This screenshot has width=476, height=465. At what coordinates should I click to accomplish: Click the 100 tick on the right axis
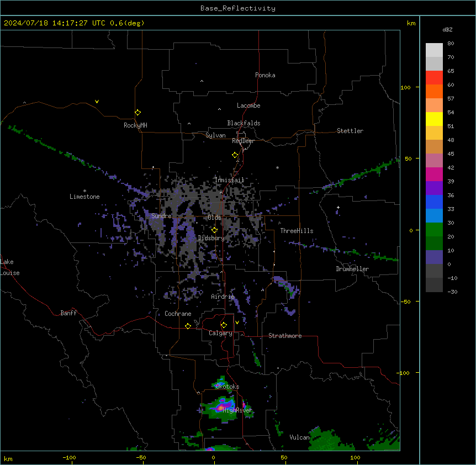pyautogui.click(x=405, y=87)
